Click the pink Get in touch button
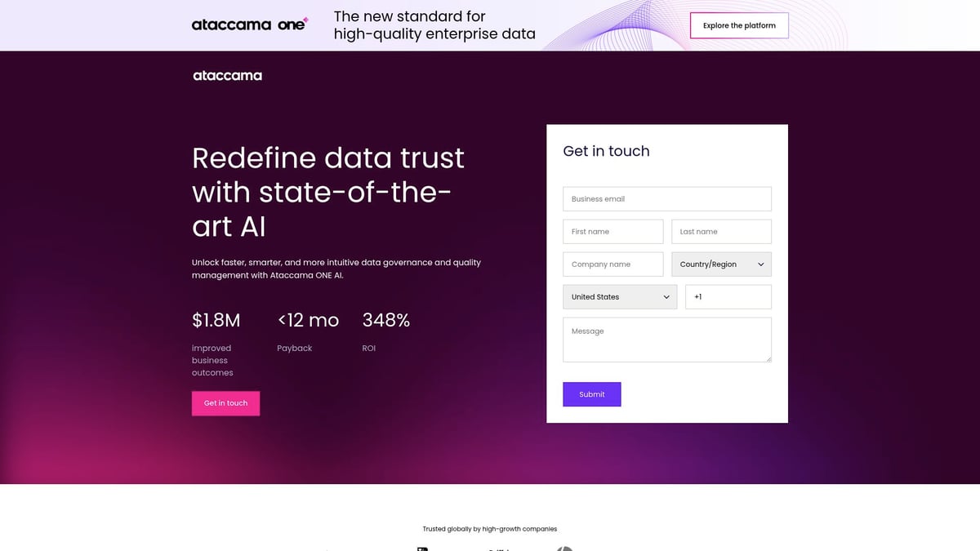The image size is (980, 551). click(225, 402)
